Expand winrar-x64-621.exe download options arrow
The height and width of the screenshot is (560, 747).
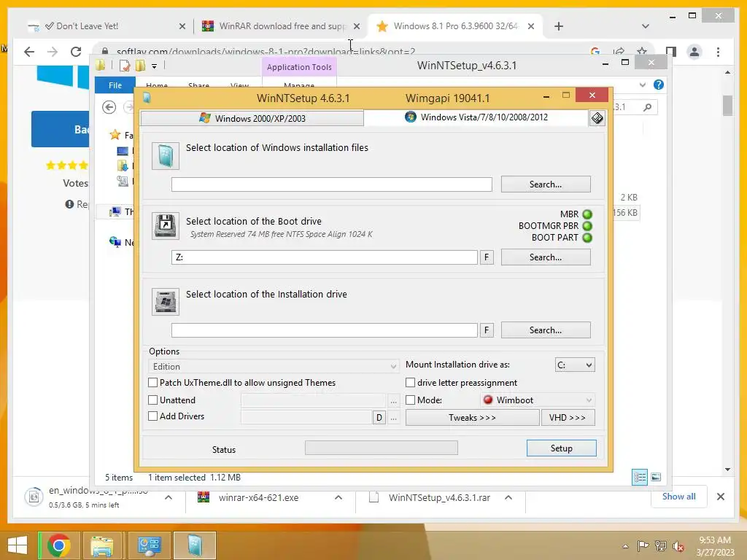338,497
